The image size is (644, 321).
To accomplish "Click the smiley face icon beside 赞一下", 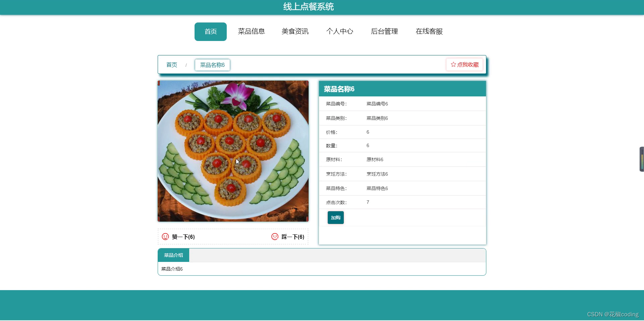I will (165, 237).
